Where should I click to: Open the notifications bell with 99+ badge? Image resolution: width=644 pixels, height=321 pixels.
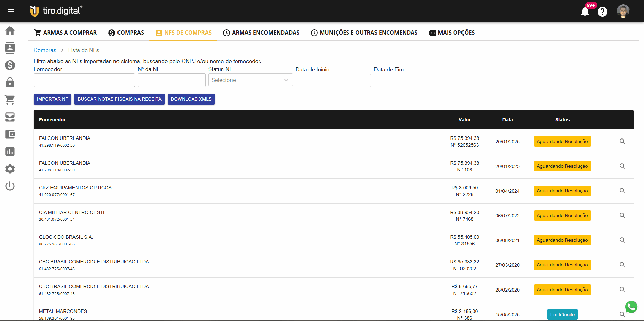tap(585, 11)
